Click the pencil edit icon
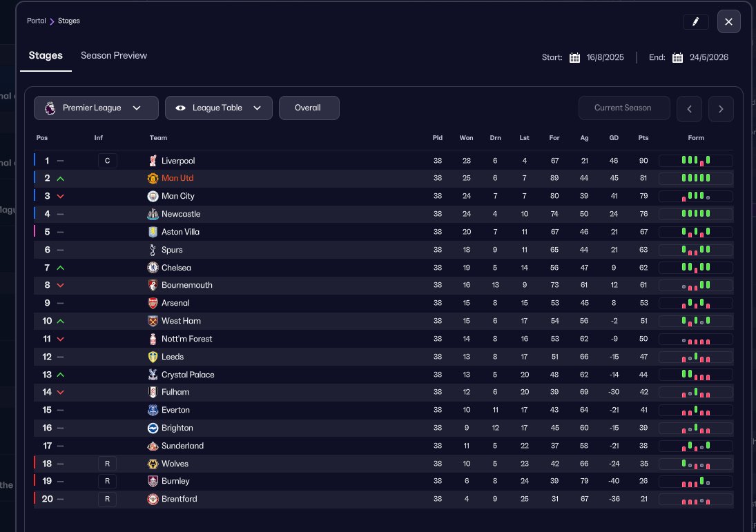 tap(695, 22)
